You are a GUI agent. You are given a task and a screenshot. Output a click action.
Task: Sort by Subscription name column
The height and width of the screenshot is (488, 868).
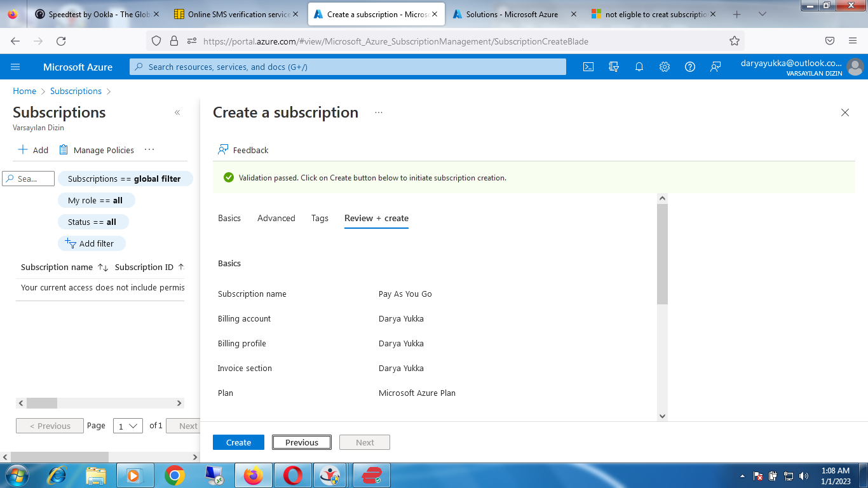coord(64,268)
